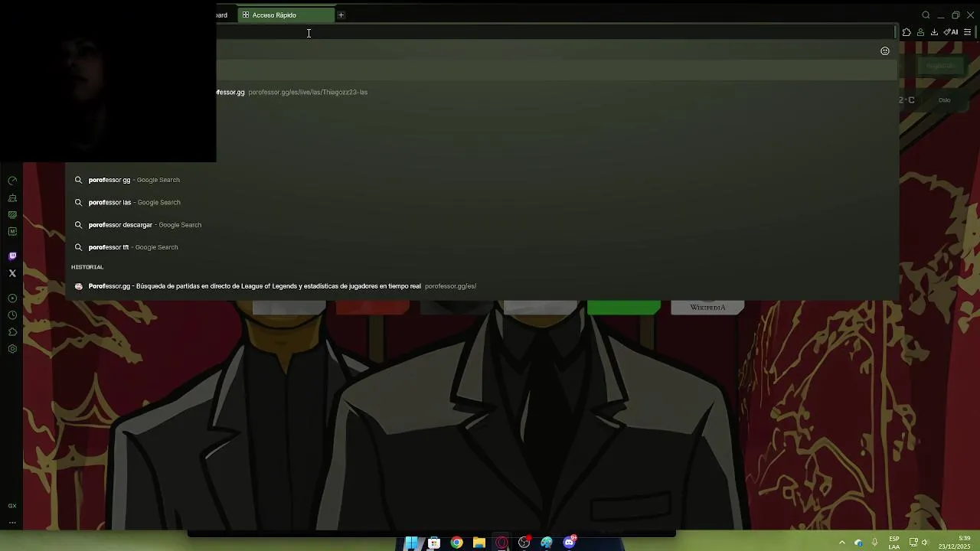980x551 pixels.
Task: Open Windows Start menu
Action: [x=411, y=543]
